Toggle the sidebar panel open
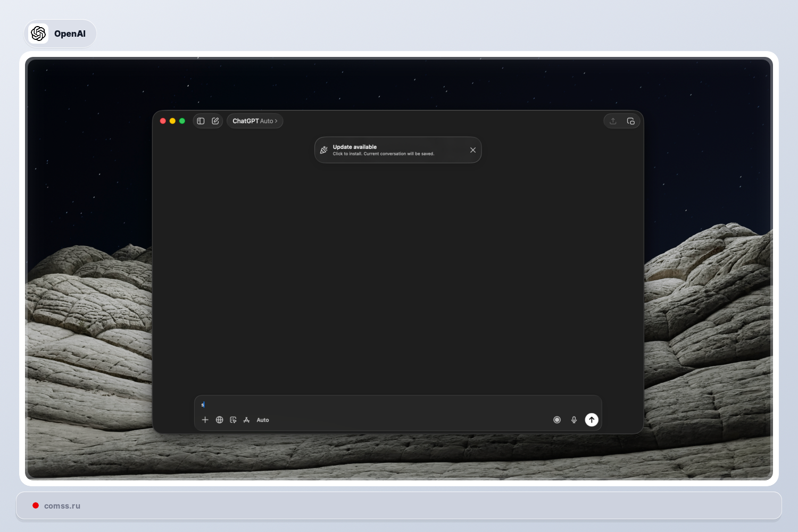The width and height of the screenshot is (798, 532). [201, 121]
